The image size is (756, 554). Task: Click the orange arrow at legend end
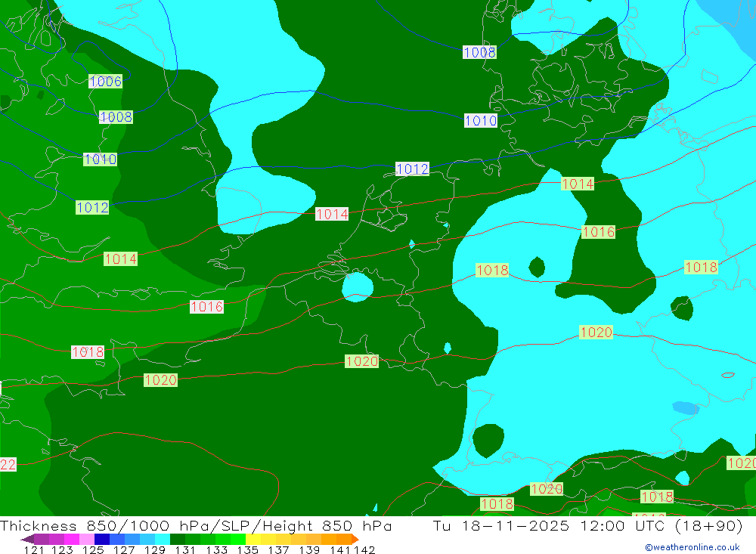tap(355, 539)
